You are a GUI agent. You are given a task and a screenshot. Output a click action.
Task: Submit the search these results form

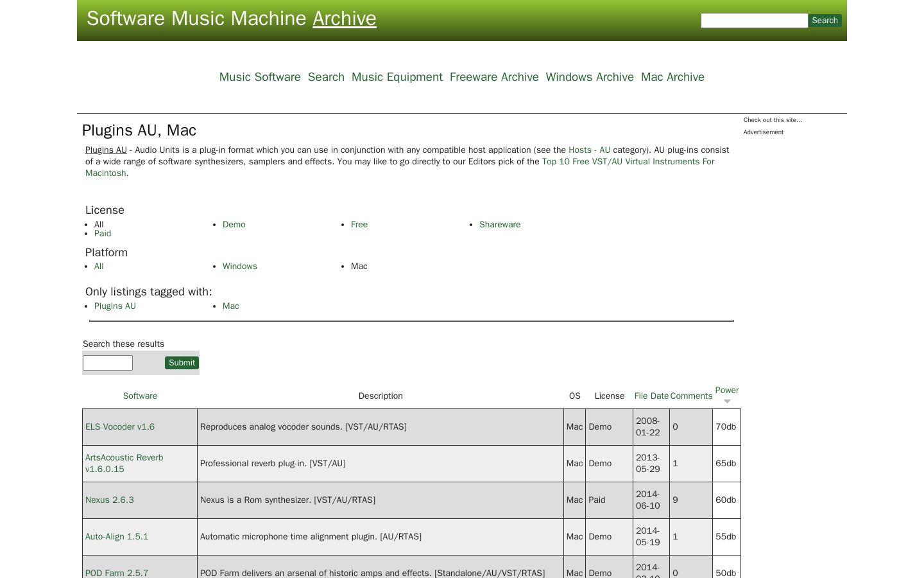[182, 363]
